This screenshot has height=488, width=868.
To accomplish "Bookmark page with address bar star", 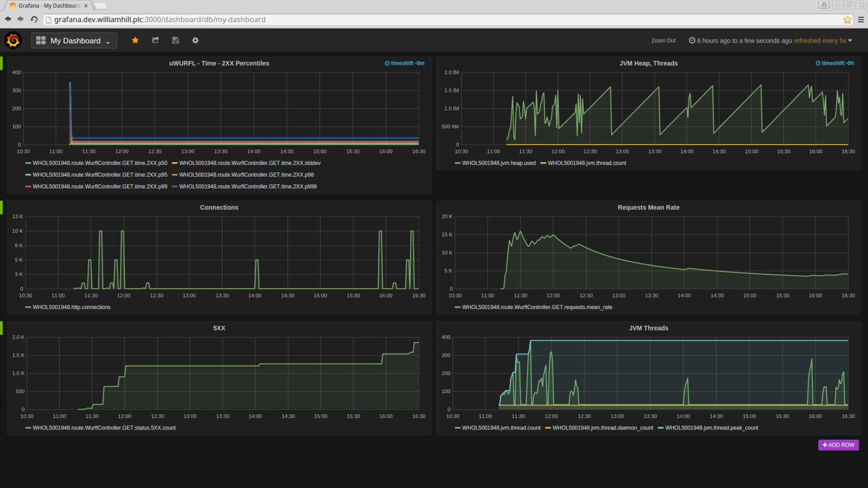I will pyautogui.click(x=847, y=20).
